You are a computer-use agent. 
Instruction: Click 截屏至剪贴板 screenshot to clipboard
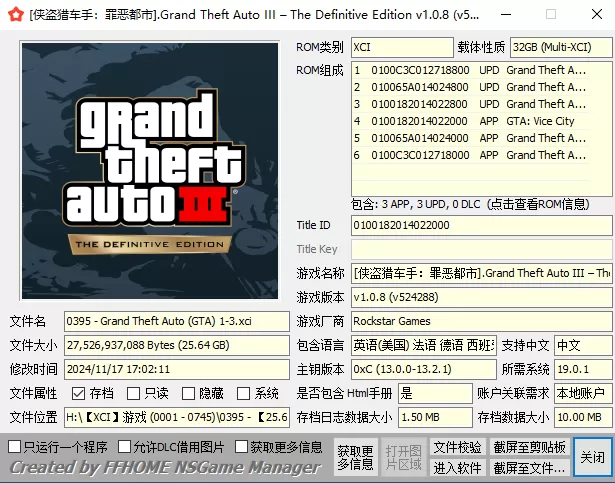click(x=529, y=447)
